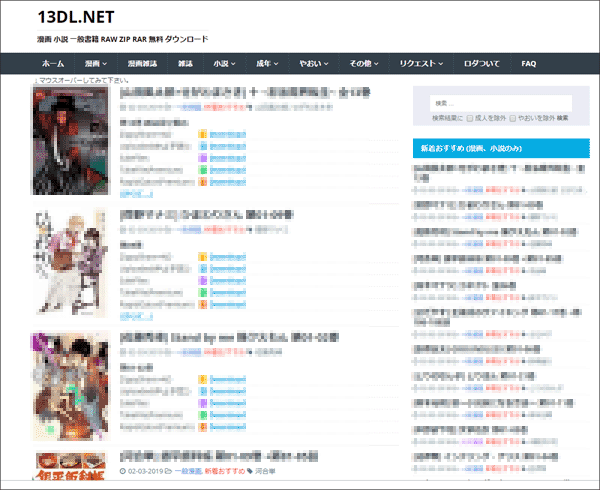Click the folder icon before 一般漫画
This screenshot has width=600, height=490.
click(x=168, y=471)
